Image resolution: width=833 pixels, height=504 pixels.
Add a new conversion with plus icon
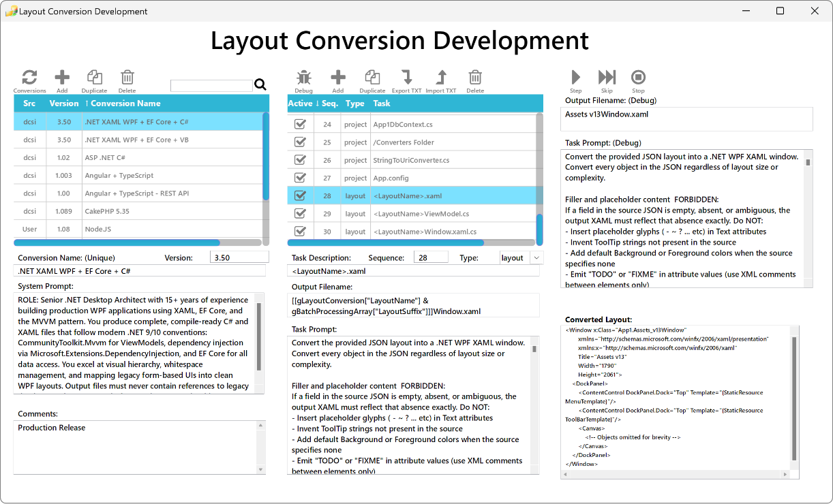point(62,78)
